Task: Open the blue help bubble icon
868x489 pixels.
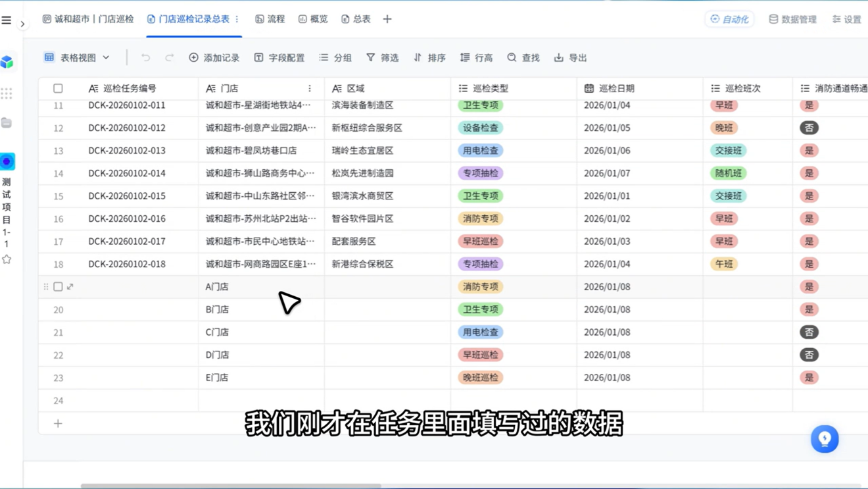Action: coord(825,439)
